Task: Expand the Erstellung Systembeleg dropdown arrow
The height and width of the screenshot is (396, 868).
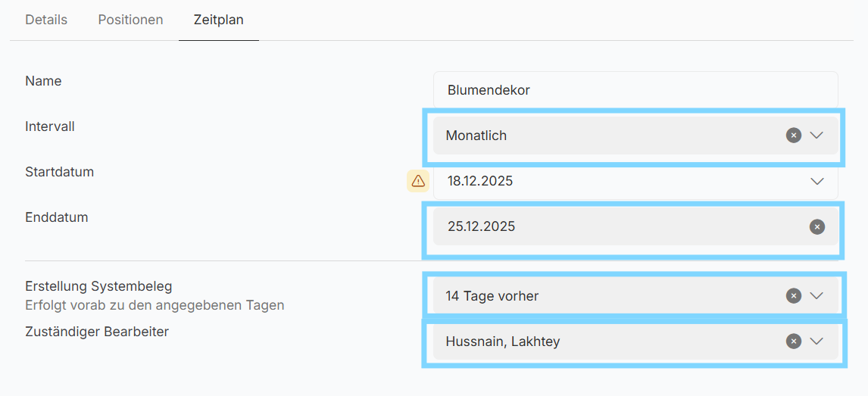Action: coord(816,296)
